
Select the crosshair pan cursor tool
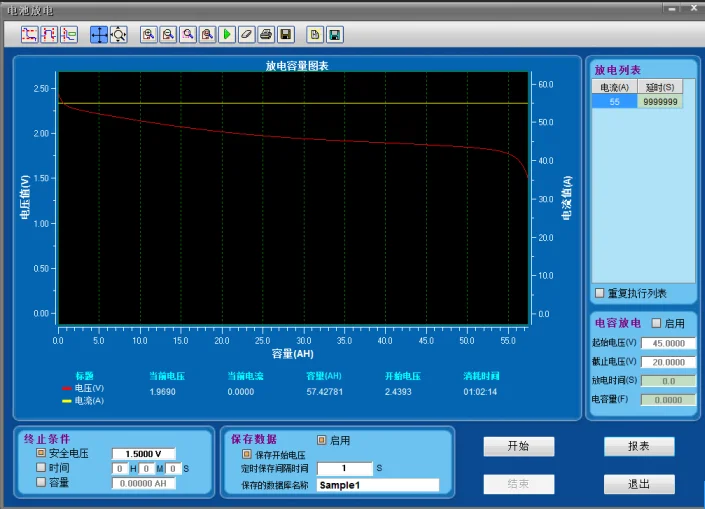(99, 34)
